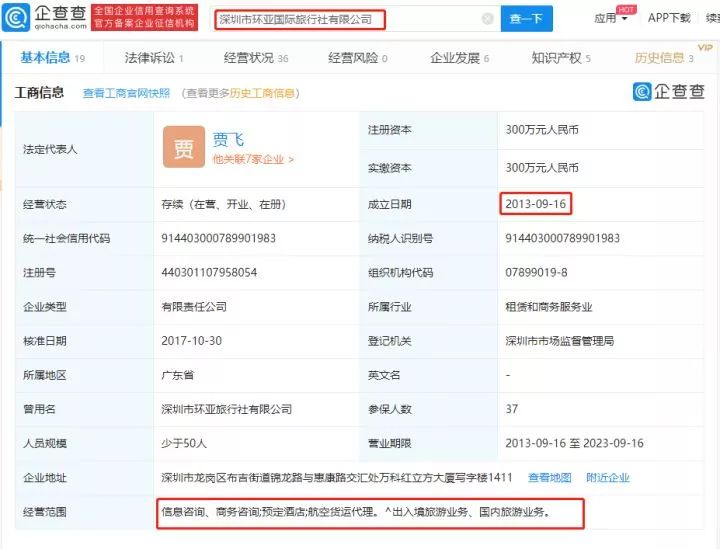
Task: Select business term 2013-09-16 至 2023-09-16
Action: tap(574, 443)
